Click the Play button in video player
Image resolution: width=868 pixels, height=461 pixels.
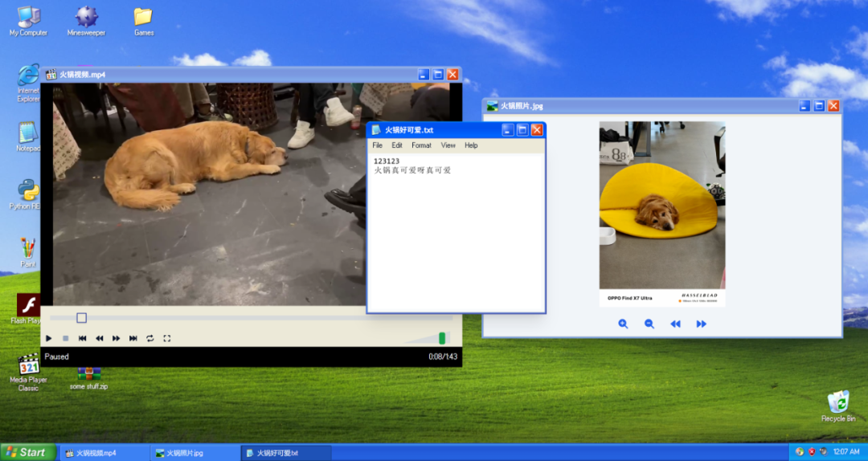[x=49, y=338]
